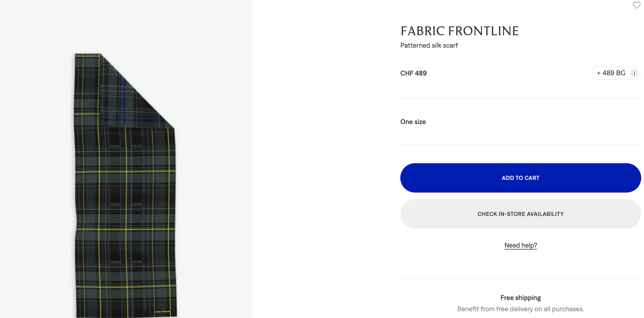Click the grey image background left of the scarf

pyautogui.click(x=34, y=169)
